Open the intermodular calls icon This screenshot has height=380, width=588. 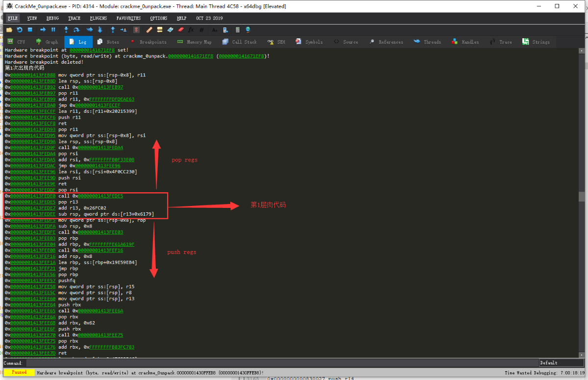click(225, 30)
